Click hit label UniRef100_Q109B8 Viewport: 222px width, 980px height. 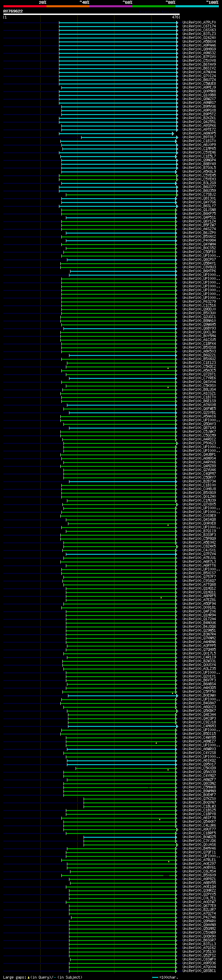point(199,95)
